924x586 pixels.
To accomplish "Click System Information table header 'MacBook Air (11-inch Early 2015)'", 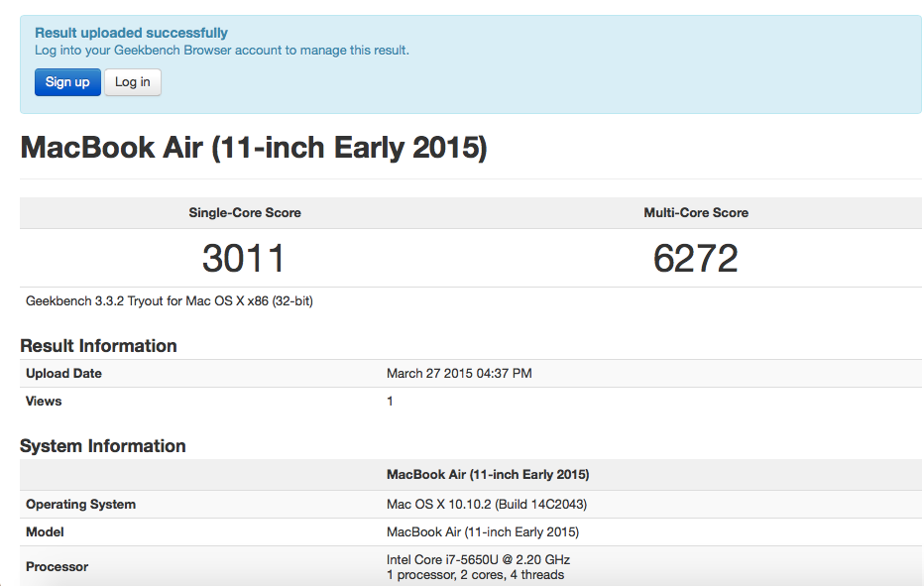I will (488, 475).
